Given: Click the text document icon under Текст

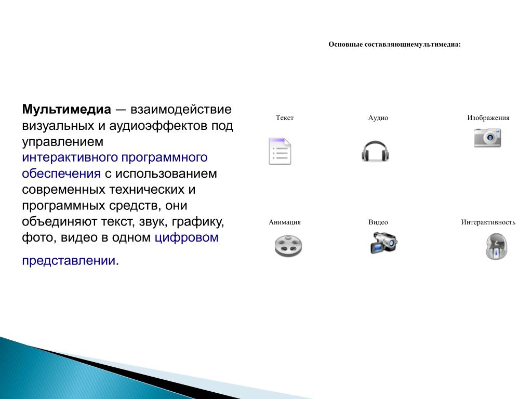Looking at the screenshot, I should coord(280,151).
